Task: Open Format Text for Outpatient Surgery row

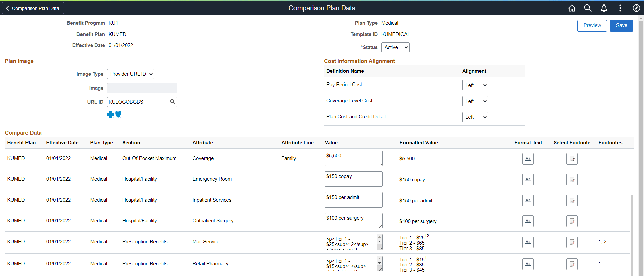Action: click(528, 221)
